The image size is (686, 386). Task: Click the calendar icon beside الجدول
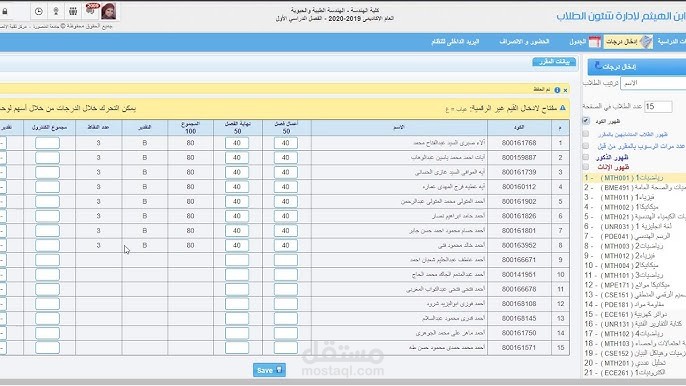pos(595,42)
